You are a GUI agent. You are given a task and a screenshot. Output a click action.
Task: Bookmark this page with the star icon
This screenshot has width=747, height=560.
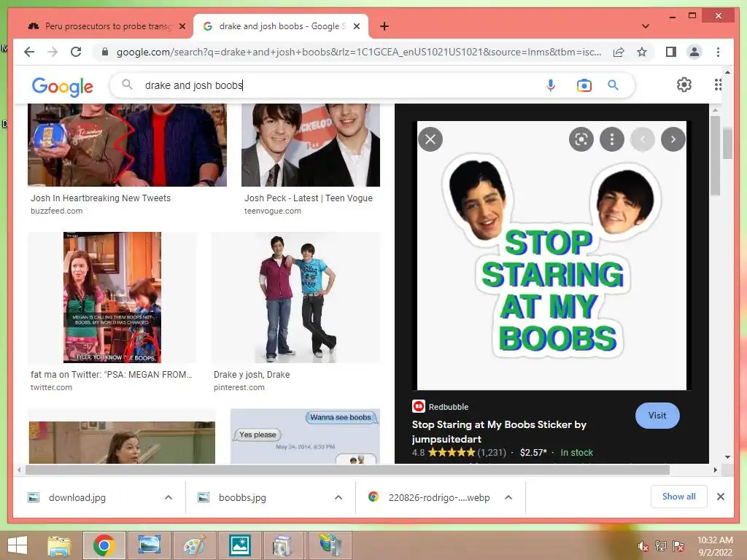click(642, 52)
